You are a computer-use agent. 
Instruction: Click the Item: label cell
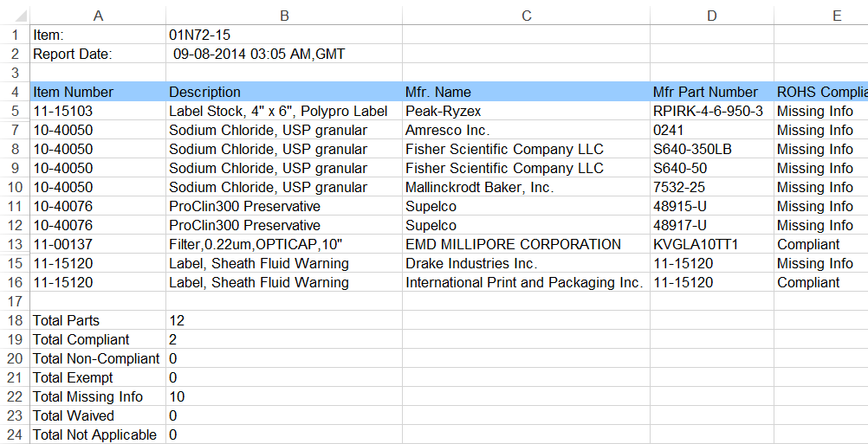coord(98,35)
